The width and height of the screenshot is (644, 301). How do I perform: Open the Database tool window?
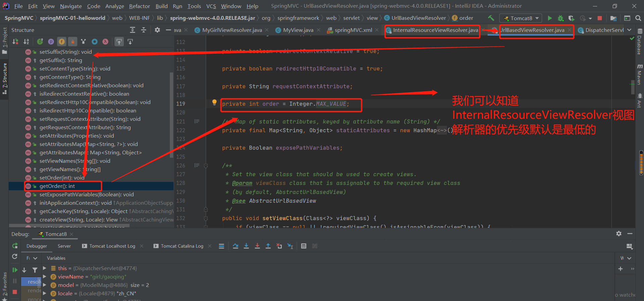pos(640,42)
